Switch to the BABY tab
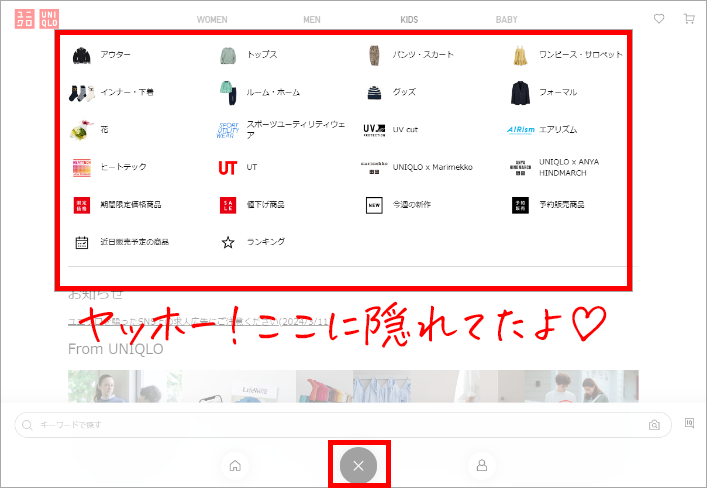The width and height of the screenshot is (707, 488). (x=507, y=20)
